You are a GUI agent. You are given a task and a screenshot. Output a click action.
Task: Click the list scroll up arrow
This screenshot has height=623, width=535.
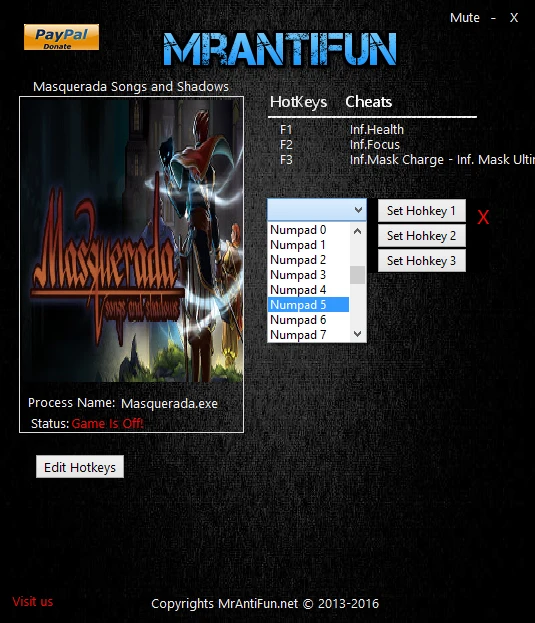pyautogui.click(x=357, y=231)
